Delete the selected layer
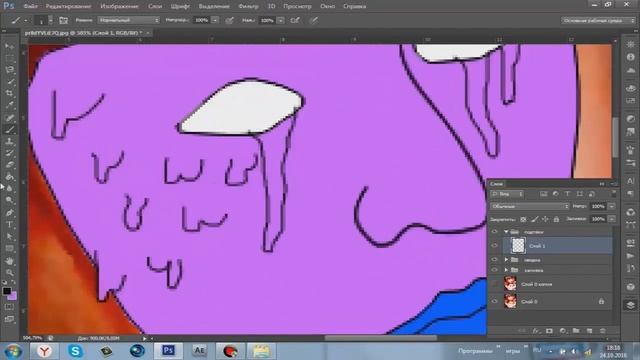Viewport: 640px width, 360px height. coord(602,331)
